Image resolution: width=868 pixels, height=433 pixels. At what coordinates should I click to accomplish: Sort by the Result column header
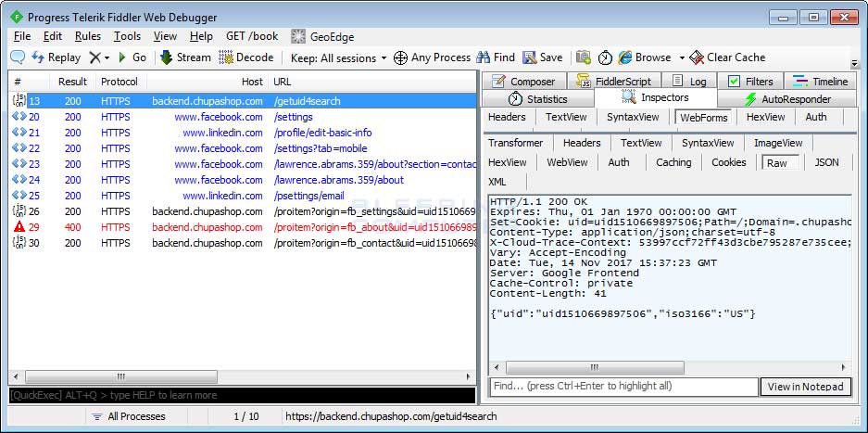(x=72, y=82)
